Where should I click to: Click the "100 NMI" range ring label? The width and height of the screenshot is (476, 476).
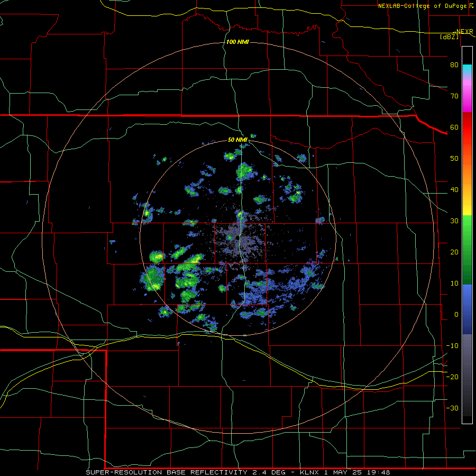pyautogui.click(x=237, y=42)
